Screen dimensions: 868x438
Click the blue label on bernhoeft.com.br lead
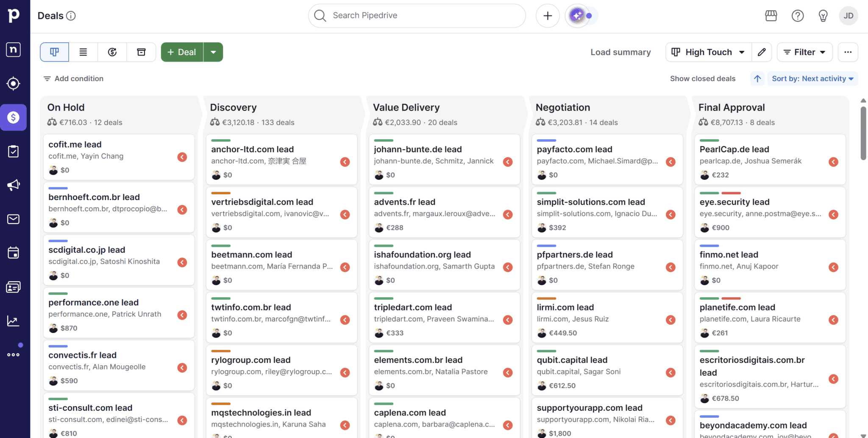click(58, 188)
